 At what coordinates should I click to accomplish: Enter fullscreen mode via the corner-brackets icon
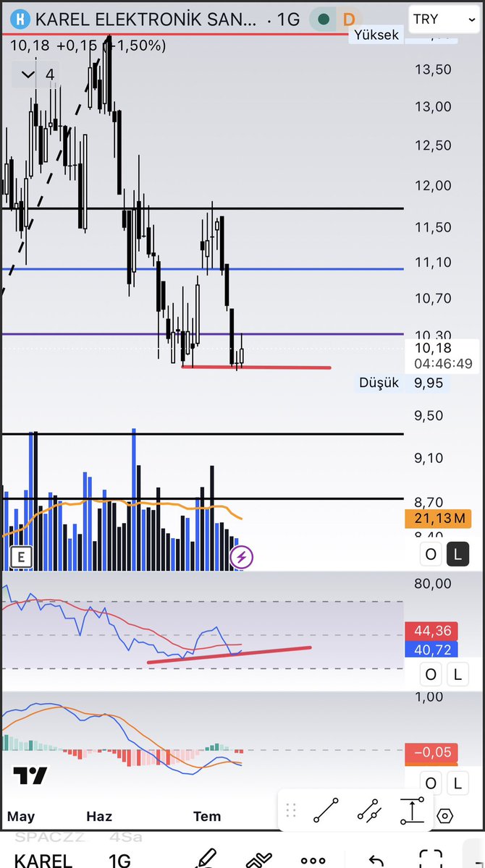point(431,860)
